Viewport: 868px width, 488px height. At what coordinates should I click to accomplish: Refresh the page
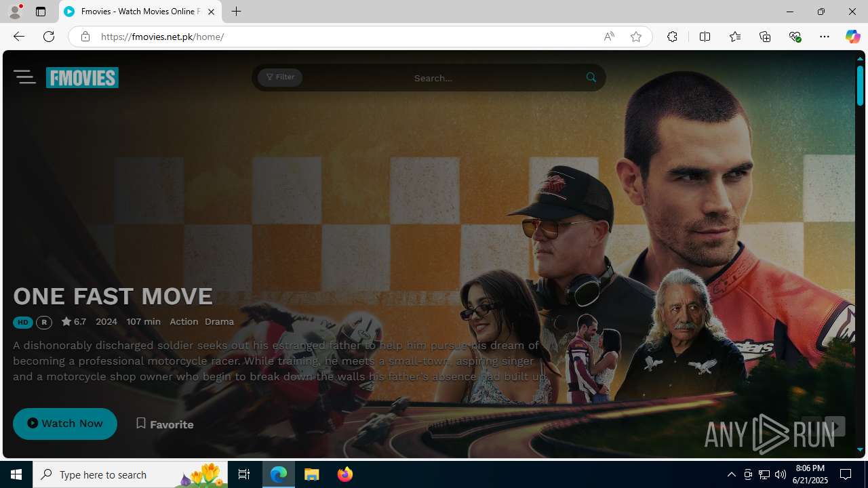[49, 37]
